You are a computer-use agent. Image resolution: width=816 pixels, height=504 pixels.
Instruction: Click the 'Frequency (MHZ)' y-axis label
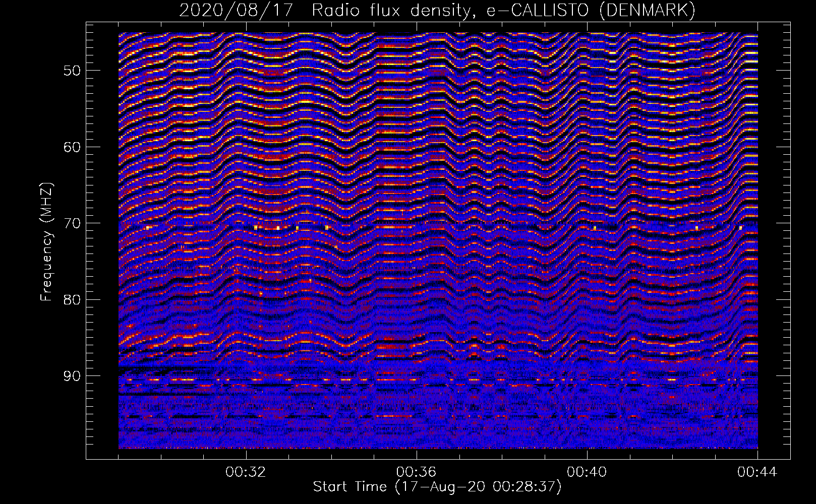point(46,242)
